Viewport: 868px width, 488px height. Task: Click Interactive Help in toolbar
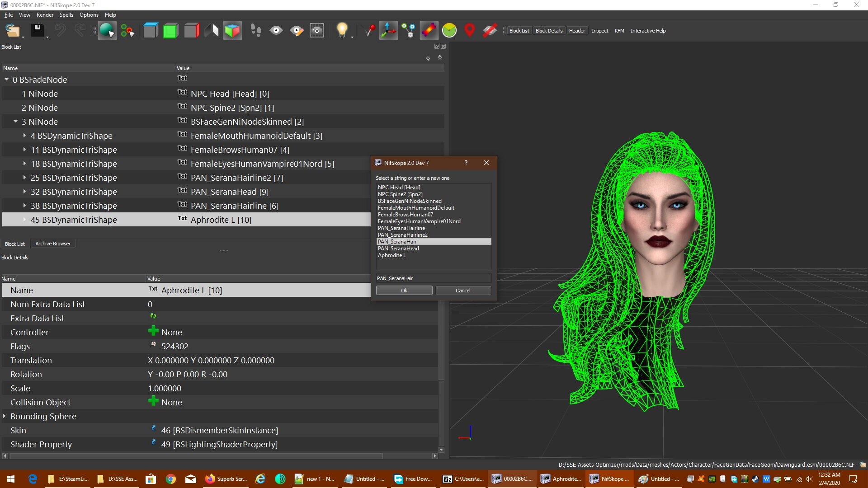point(648,31)
